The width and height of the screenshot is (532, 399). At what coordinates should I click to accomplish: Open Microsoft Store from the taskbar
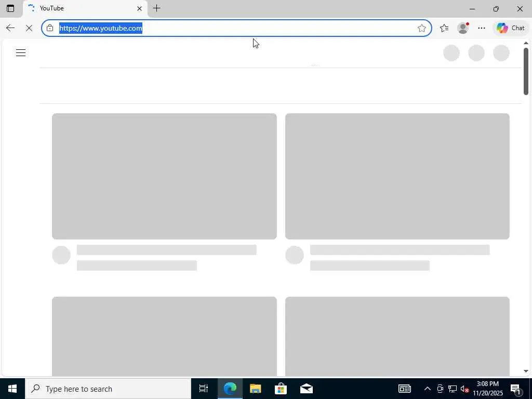[x=281, y=389]
